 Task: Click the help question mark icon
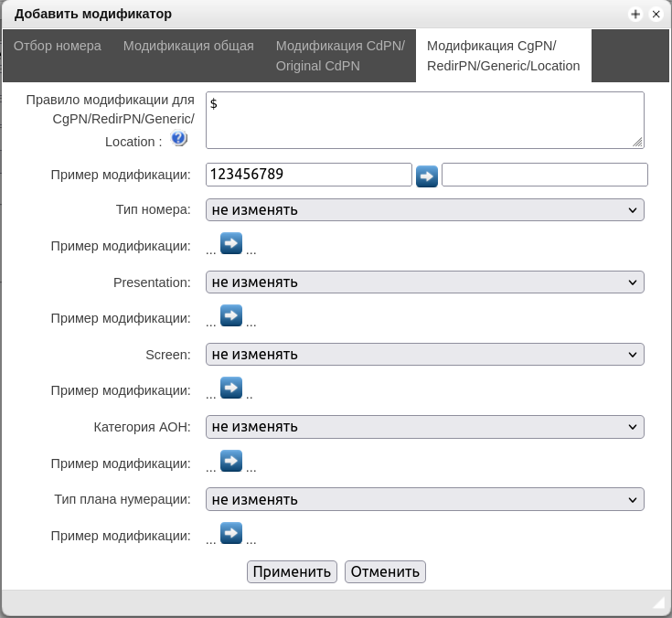179,138
